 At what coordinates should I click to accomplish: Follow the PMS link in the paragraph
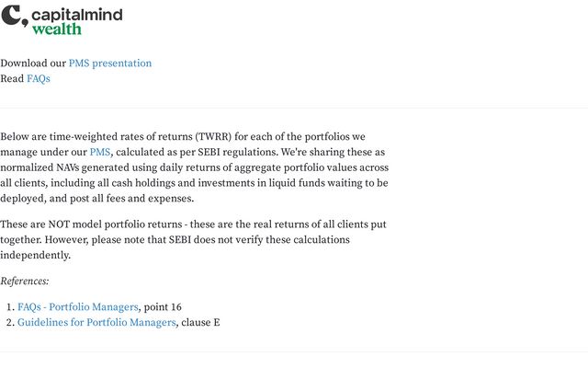[100, 152]
